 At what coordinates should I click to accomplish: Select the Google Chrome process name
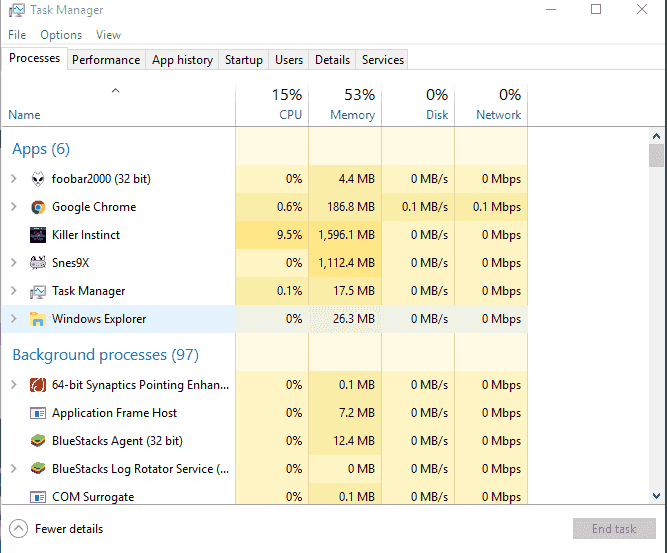94,207
